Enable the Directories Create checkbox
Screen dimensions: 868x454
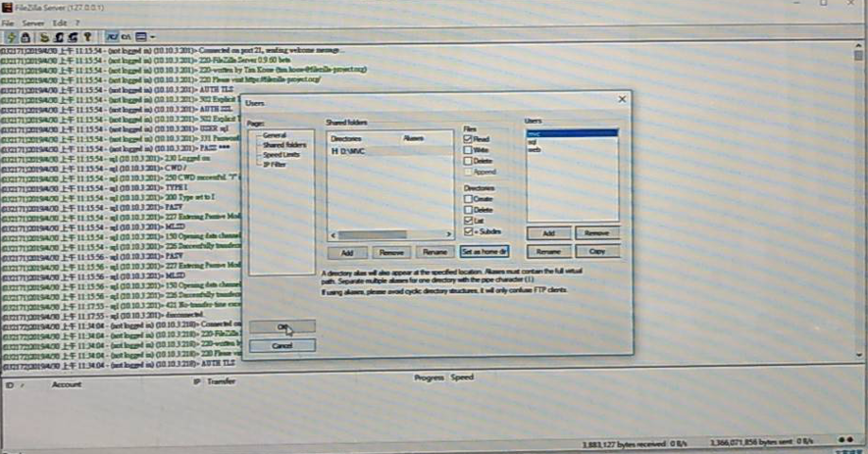[x=468, y=199]
